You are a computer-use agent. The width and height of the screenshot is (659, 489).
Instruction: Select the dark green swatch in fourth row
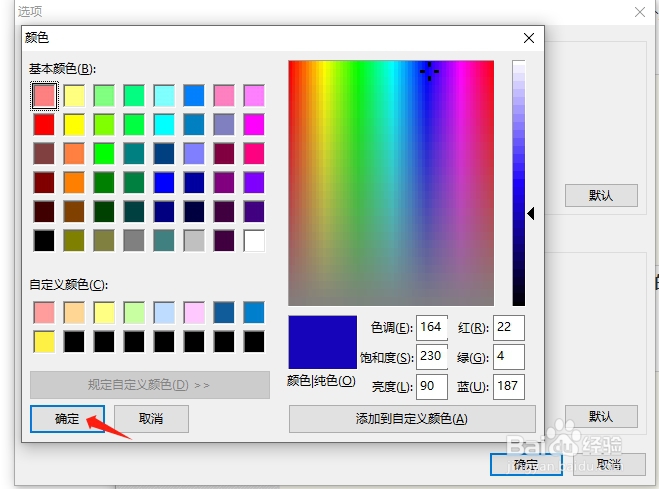click(x=104, y=183)
